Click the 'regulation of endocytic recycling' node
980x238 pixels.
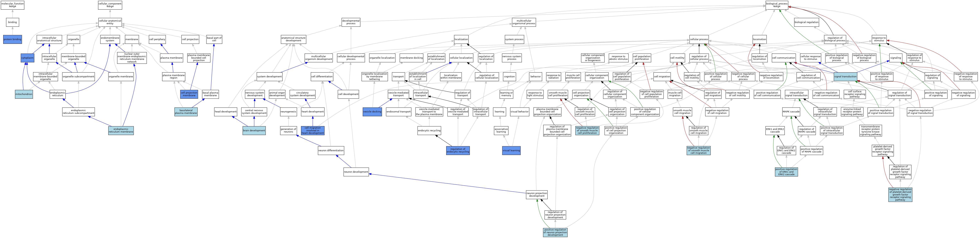tap(458, 150)
